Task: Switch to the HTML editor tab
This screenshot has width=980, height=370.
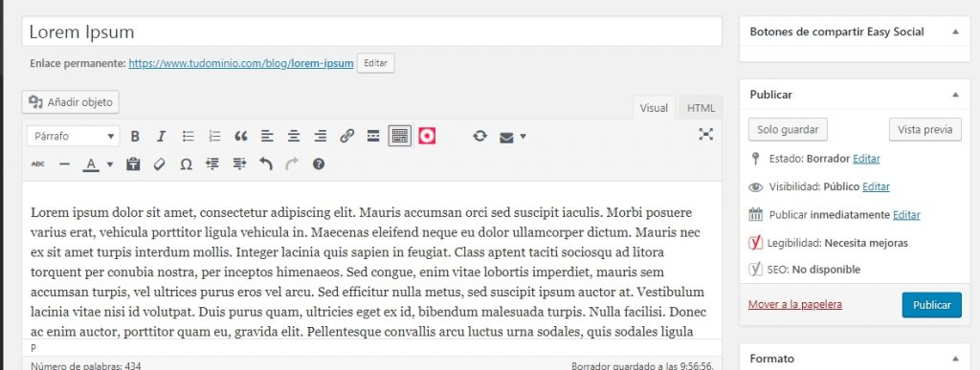Action: (701, 108)
